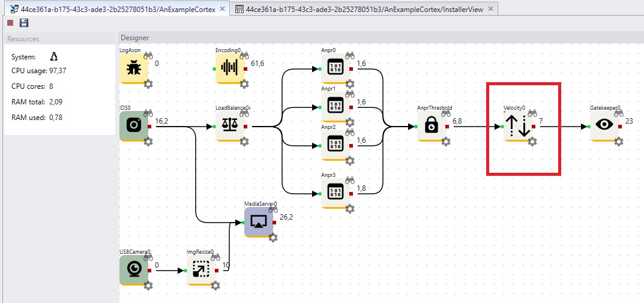Screen dimensions: 644x303
Task: Select the LogAxon bug node
Action: 134,68
